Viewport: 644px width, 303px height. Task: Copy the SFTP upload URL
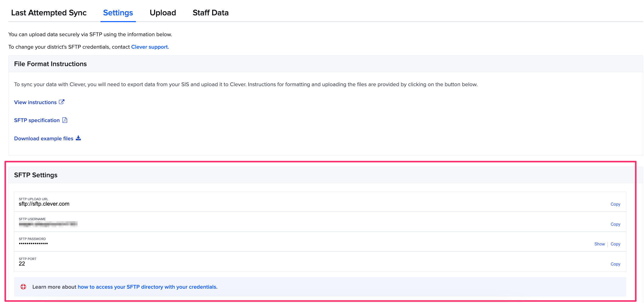pyautogui.click(x=615, y=204)
